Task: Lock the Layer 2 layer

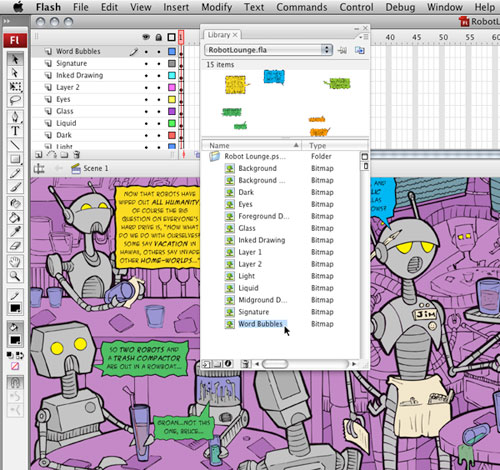Action: pyautogui.click(x=159, y=88)
